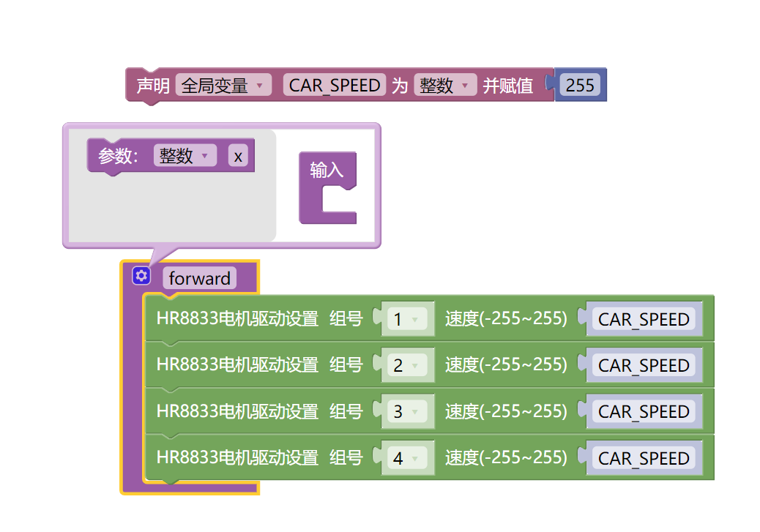Image resolution: width=760 pixels, height=532 pixels.
Task: Click 速度(-255~255) label in group 3 row
Action: [506, 411]
